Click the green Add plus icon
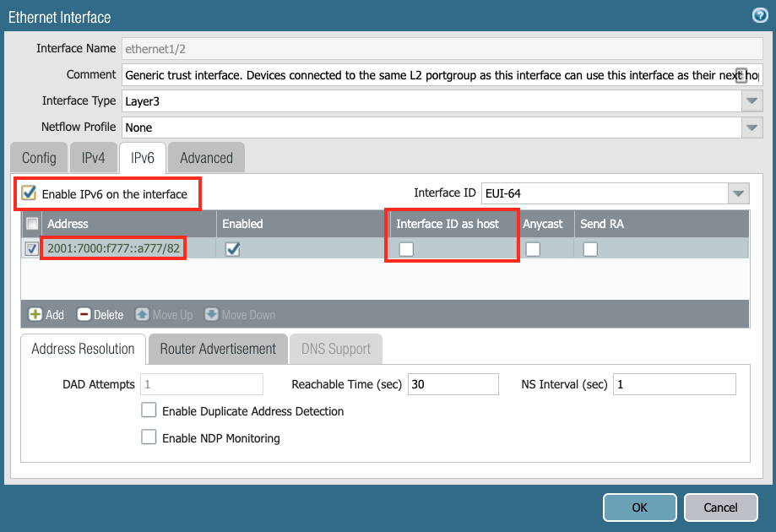Screen dimensions: 776x532 (x=35, y=315)
